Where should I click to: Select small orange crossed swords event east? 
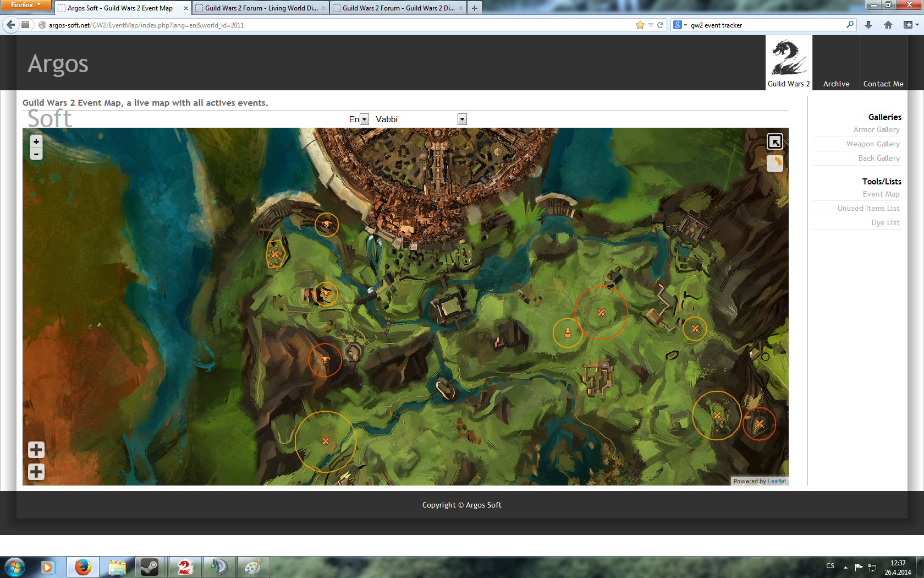click(695, 329)
